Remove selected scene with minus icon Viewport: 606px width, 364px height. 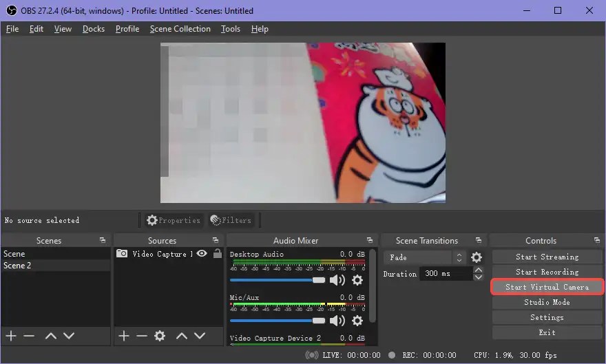click(29, 336)
